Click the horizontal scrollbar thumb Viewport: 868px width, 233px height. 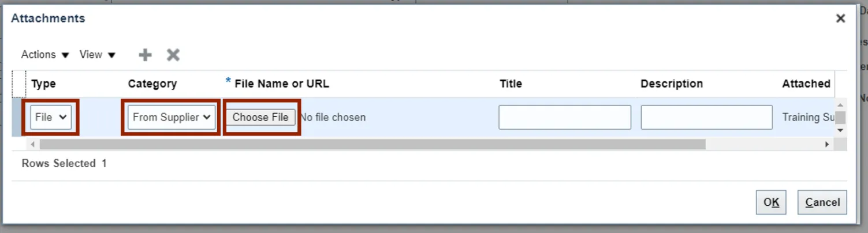click(372, 144)
